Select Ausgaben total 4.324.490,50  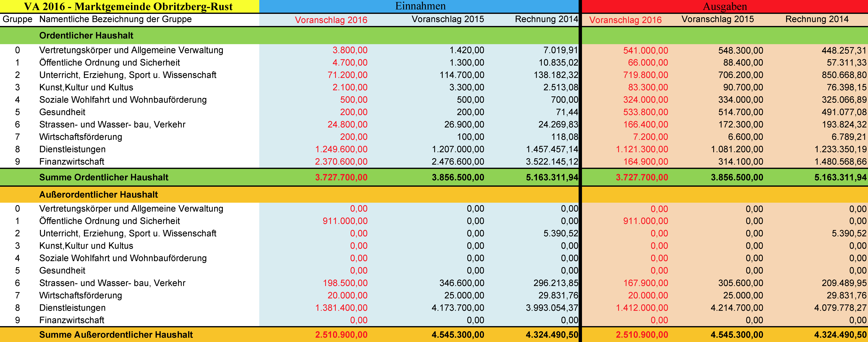point(840,335)
